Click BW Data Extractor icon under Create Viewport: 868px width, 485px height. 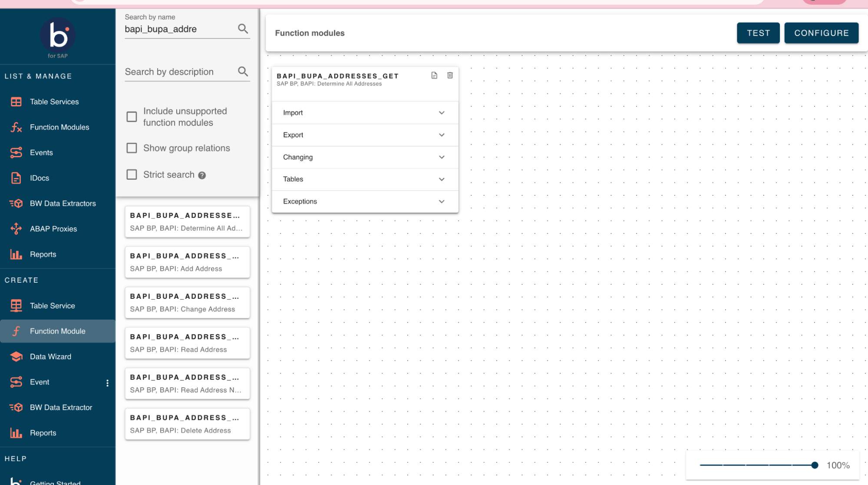point(16,407)
